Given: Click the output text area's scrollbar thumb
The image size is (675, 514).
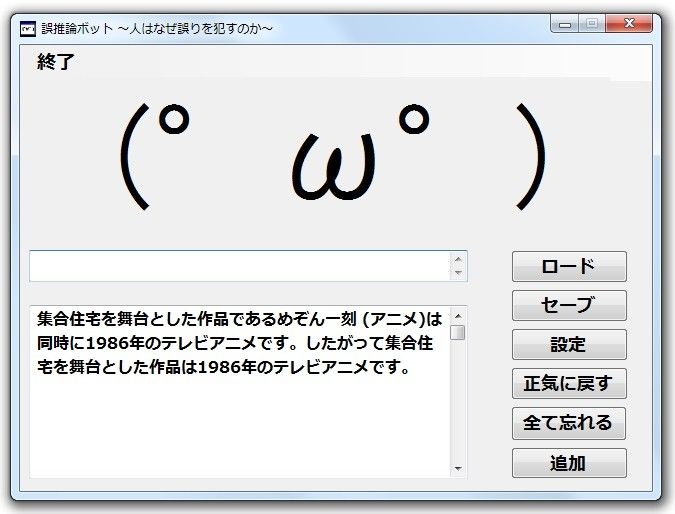Looking at the screenshot, I should 458,332.
